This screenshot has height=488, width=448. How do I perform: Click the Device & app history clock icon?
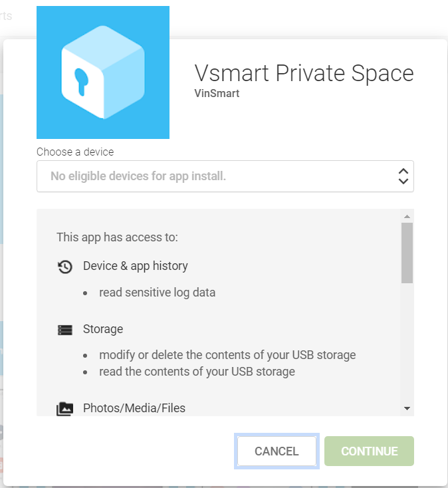(65, 267)
